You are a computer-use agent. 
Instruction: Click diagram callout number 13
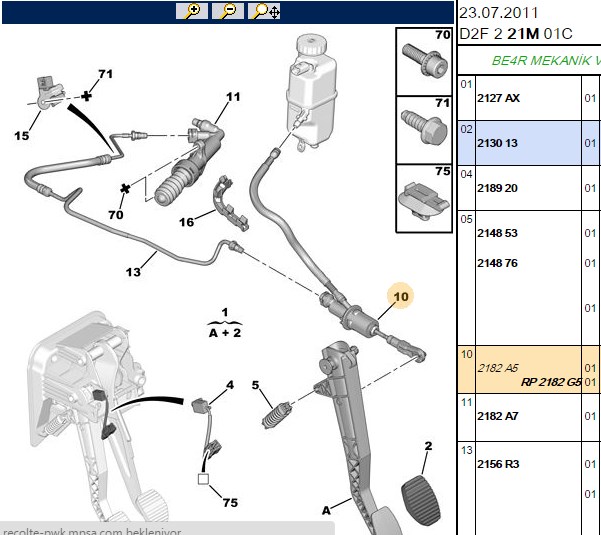(133, 272)
